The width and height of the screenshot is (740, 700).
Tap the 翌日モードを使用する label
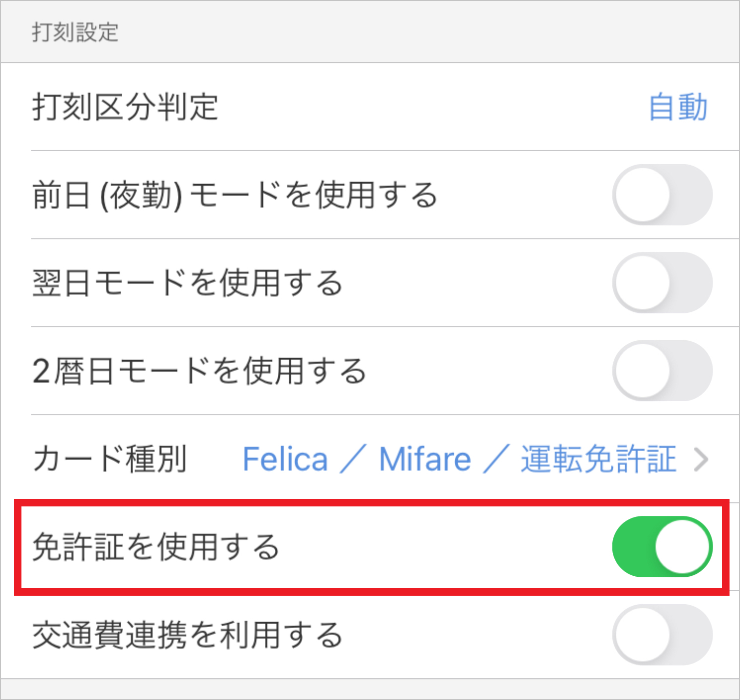pyautogui.click(x=187, y=283)
